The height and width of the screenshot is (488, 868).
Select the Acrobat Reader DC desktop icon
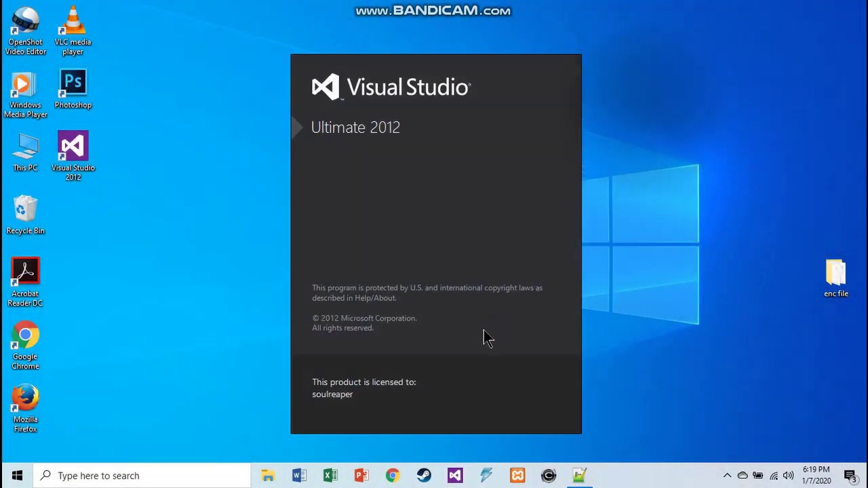coord(26,282)
